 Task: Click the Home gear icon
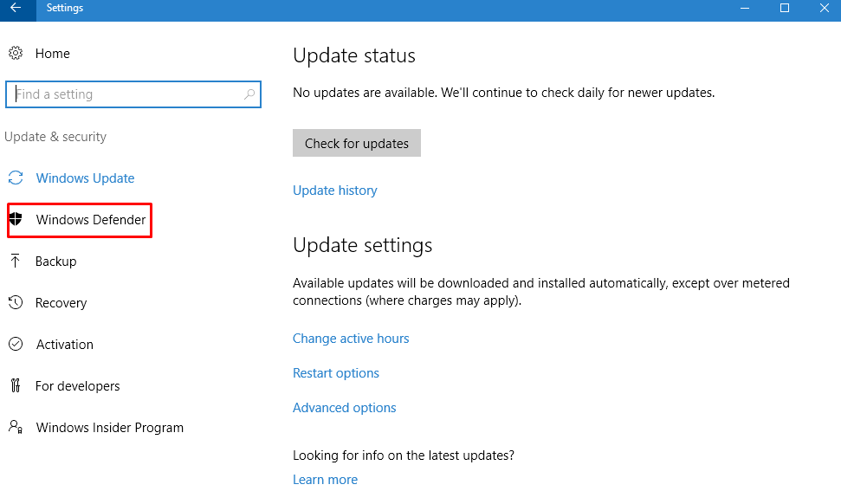tap(16, 54)
